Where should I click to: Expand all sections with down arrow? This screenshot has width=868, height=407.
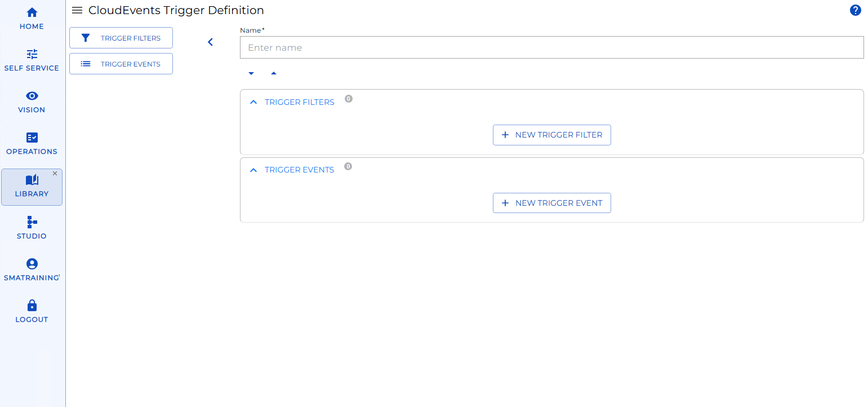[251, 73]
